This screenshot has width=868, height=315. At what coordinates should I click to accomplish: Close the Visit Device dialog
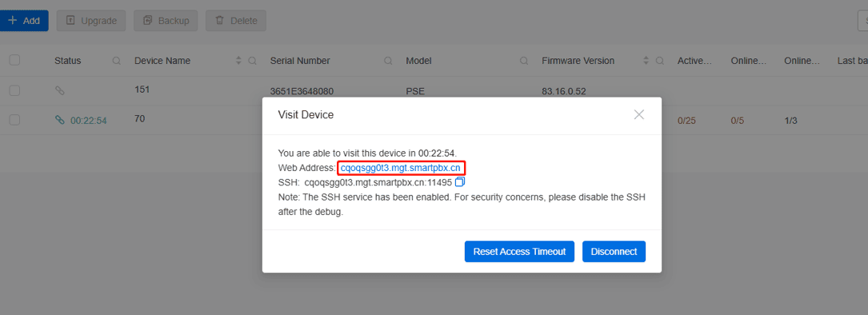(x=639, y=114)
